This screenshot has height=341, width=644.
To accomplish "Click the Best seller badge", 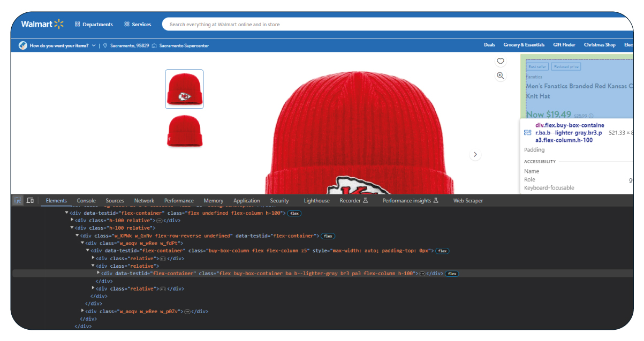I will 537,67.
